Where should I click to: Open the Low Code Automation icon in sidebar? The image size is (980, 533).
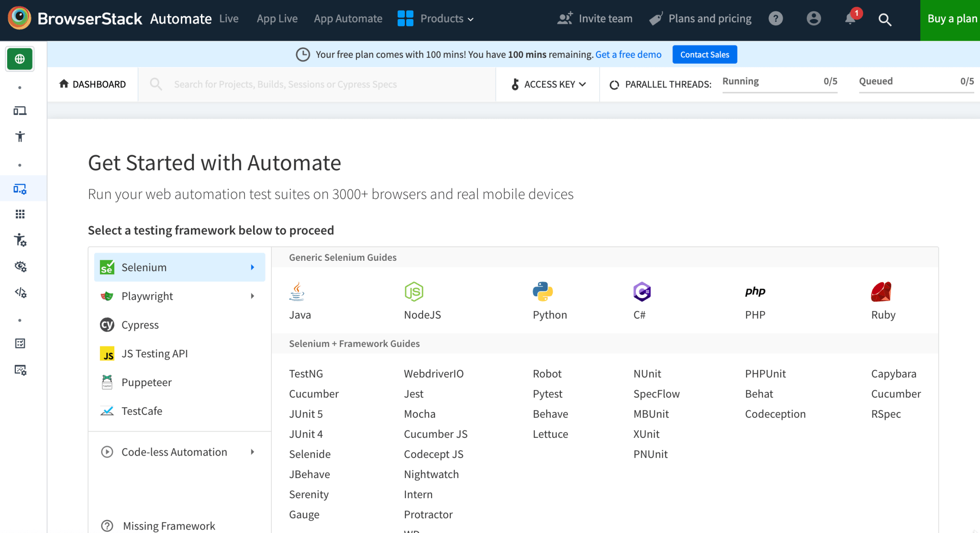(20, 293)
